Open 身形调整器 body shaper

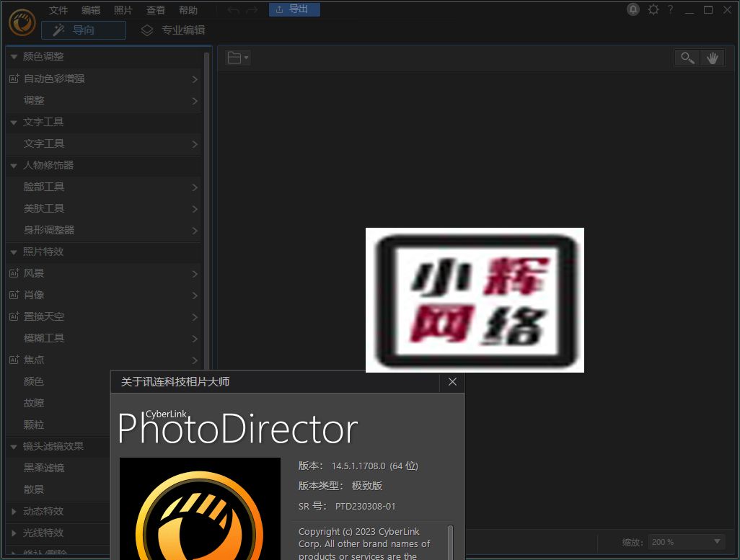pyautogui.click(x=103, y=230)
